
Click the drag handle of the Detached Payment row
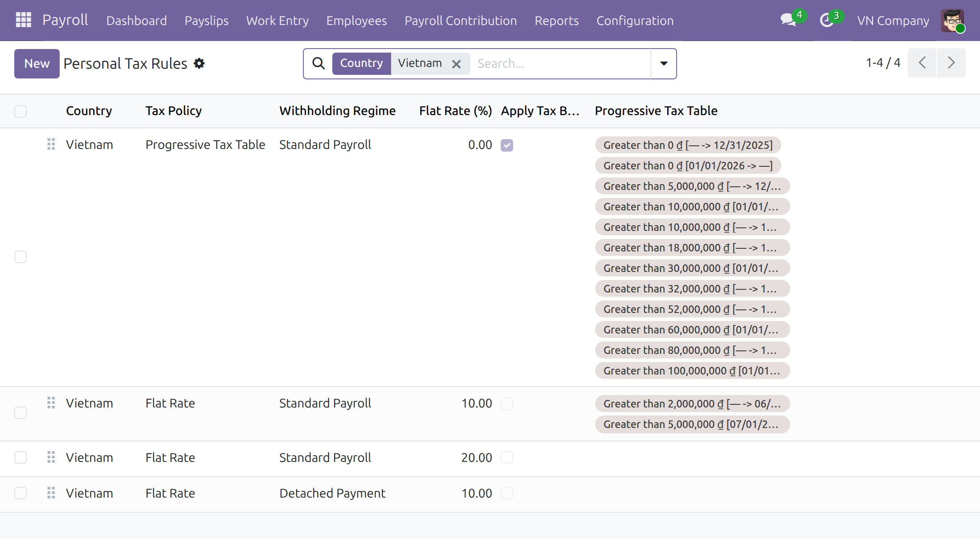(x=51, y=493)
